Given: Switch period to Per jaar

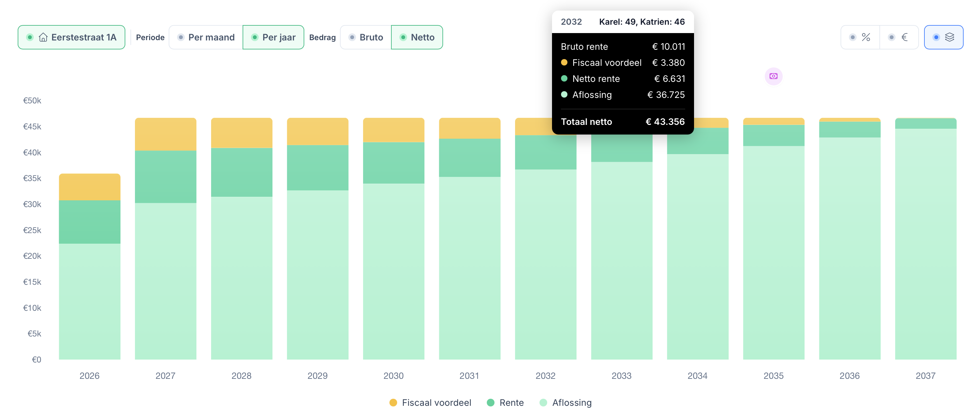Looking at the screenshot, I should (x=273, y=37).
